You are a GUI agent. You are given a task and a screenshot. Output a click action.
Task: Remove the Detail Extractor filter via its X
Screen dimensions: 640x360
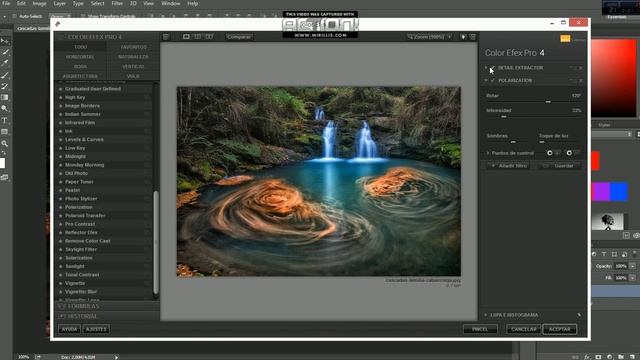(581, 68)
